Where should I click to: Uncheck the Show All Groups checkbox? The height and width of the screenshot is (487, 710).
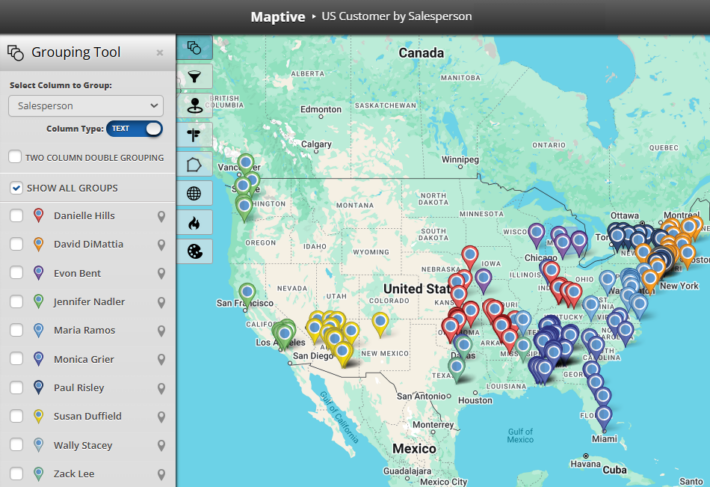pyautogui.click(x=16, y=188)
